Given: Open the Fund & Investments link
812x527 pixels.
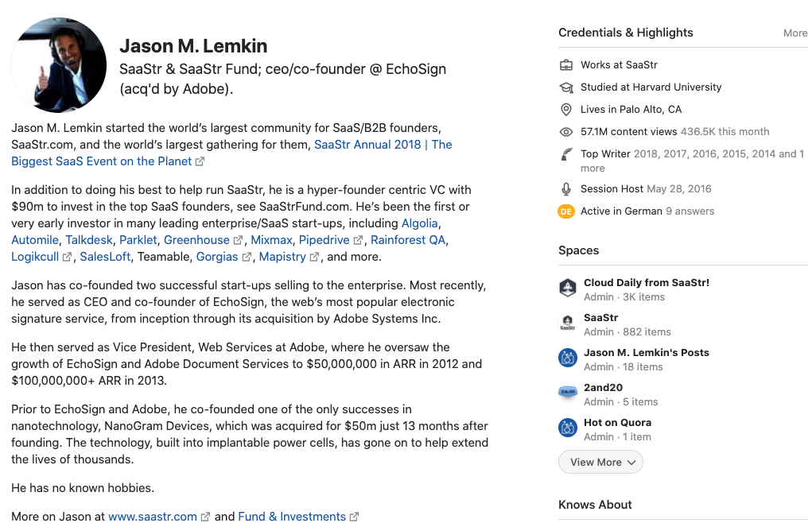Looking at the screenshot, I should click(292, 516).
